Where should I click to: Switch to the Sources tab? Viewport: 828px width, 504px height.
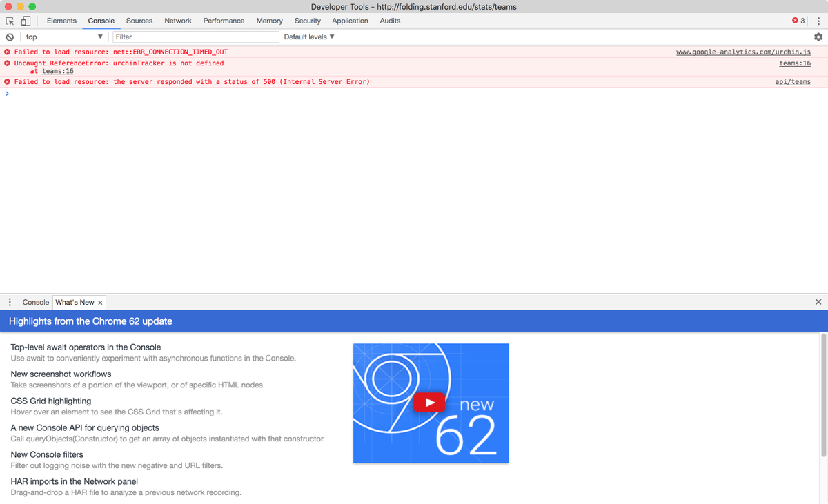tap(139, 21)
